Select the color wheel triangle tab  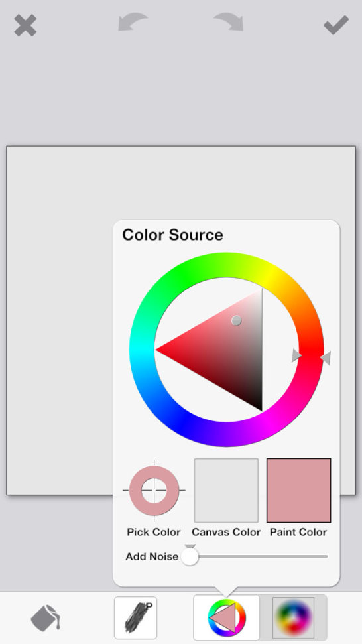(227, 617)
